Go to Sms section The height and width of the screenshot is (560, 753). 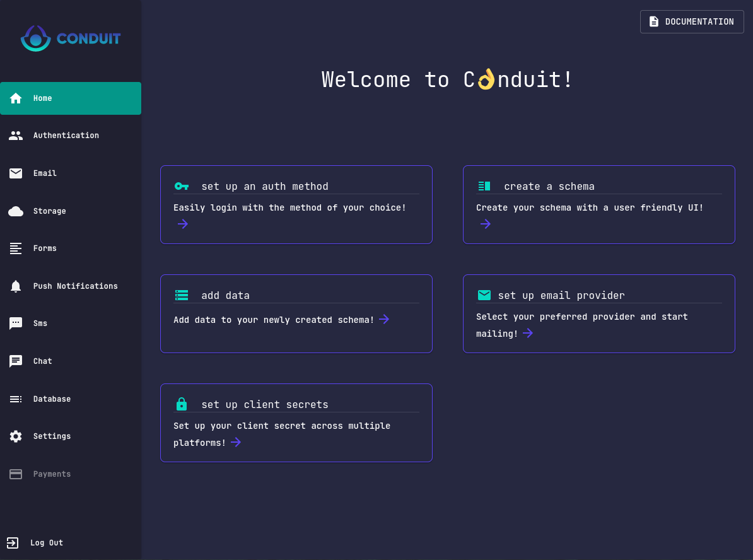(71, 324)
